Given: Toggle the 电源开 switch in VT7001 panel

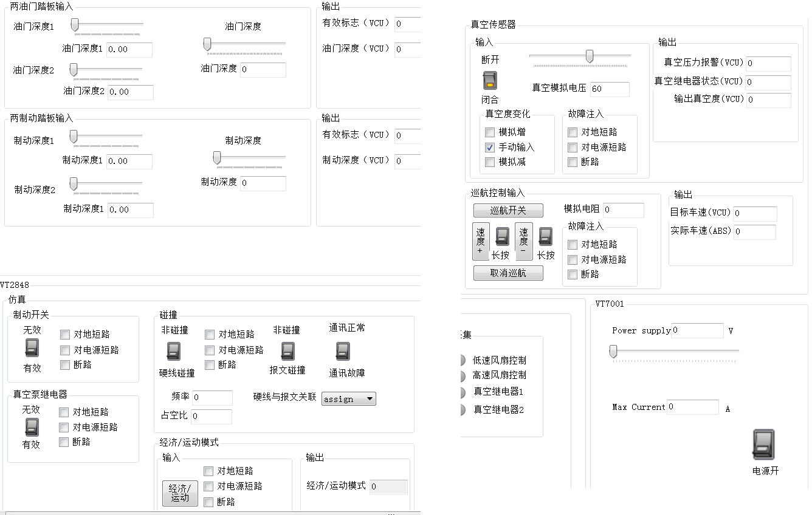Looking at the screenshot, I should (x=764, y=445).
